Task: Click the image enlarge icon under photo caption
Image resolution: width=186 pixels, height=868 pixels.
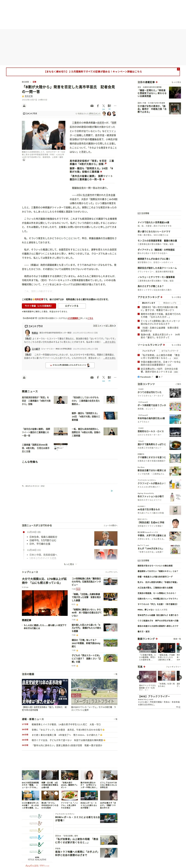Action: pyautogui.click(x=24, y=160)
